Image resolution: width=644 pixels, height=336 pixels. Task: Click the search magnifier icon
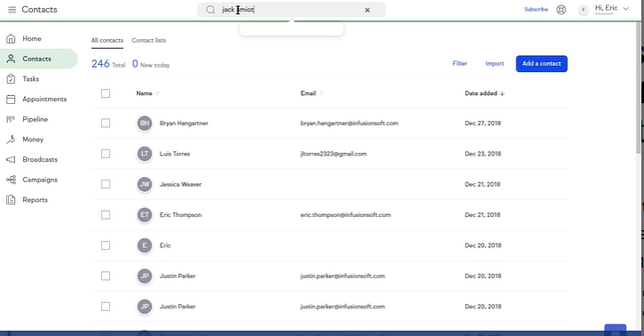point(211,10)
